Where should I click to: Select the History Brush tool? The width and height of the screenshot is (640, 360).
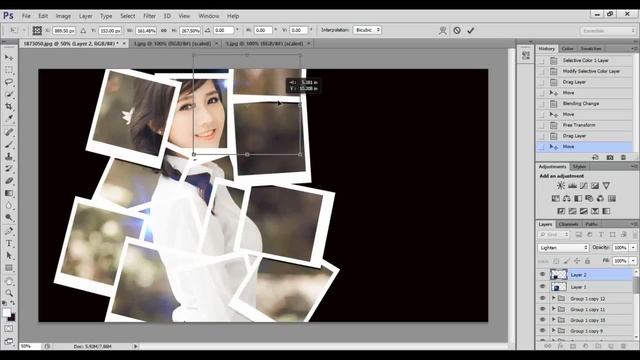coord(9,169)
